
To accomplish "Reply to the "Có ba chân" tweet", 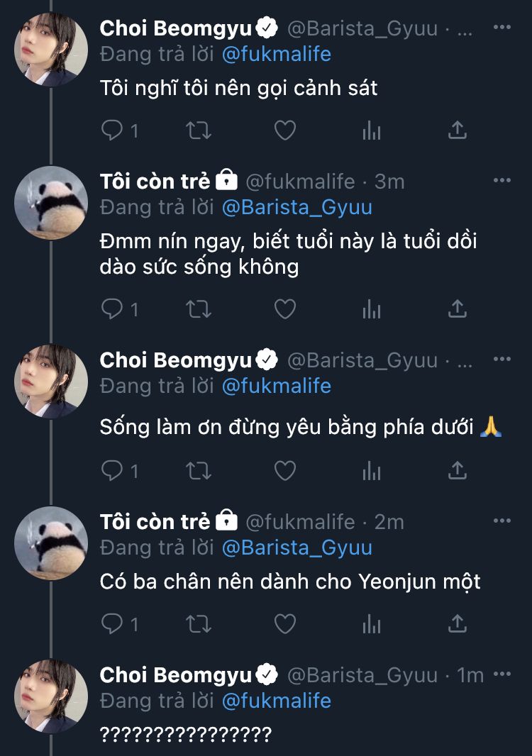I will (x=111, y=623).
